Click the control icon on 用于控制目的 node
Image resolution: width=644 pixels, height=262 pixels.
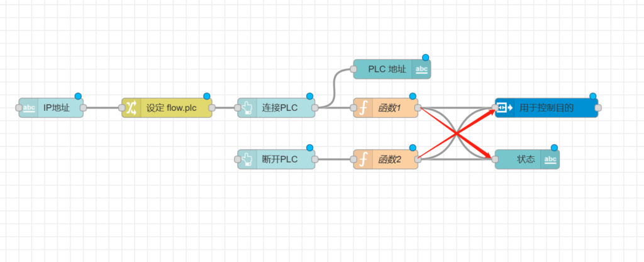pos(505,108)
